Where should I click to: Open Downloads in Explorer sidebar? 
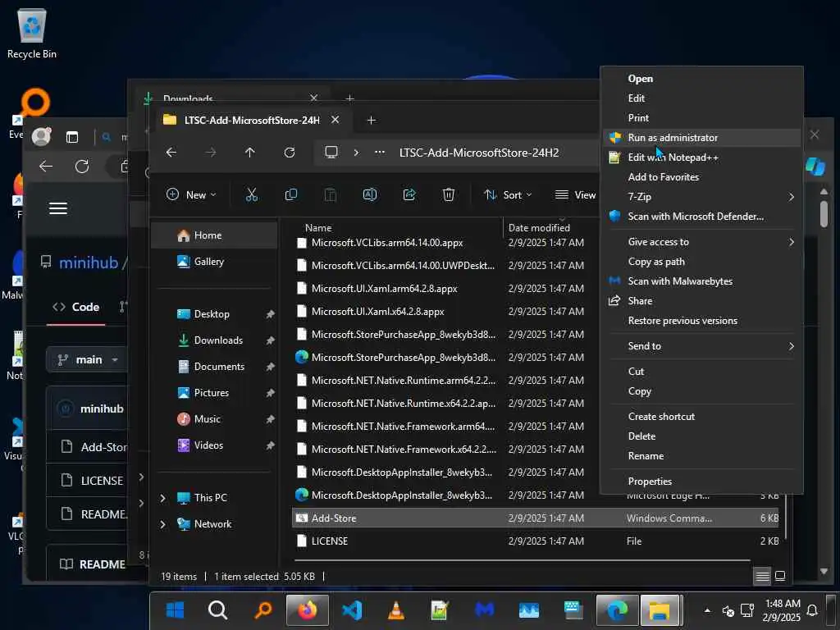click(218, 340)
